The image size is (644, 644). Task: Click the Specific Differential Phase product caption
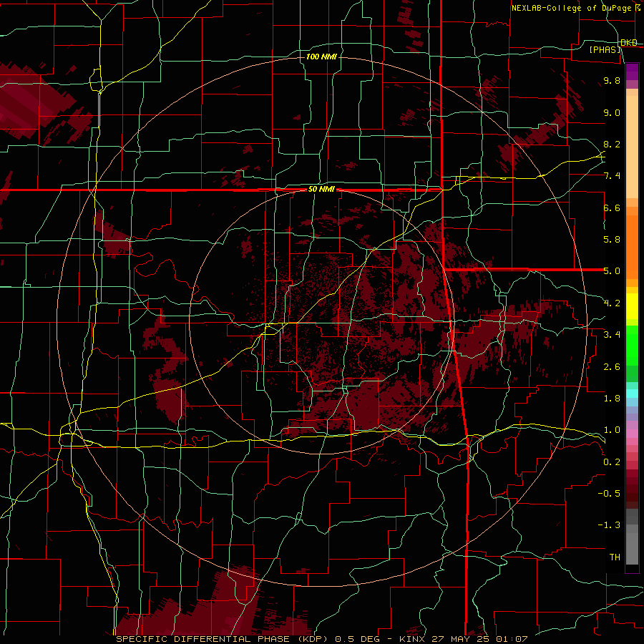tap(321, 639)
